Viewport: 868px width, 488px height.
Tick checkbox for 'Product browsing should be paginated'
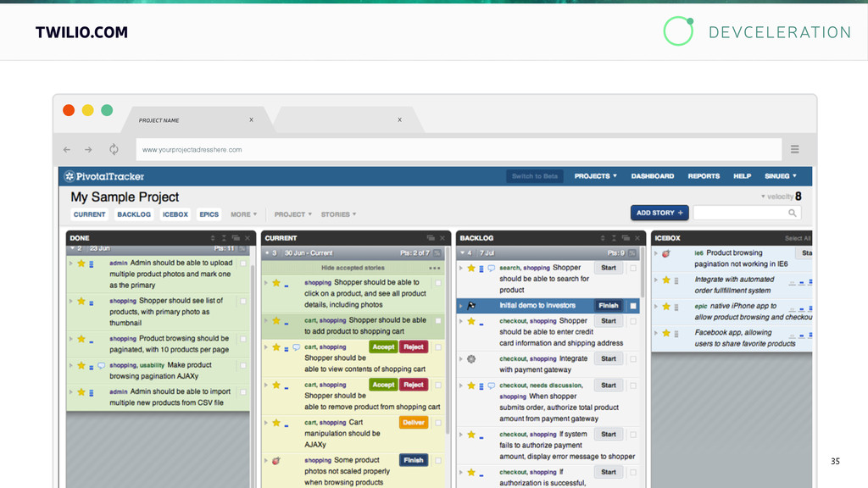[243, 339]
